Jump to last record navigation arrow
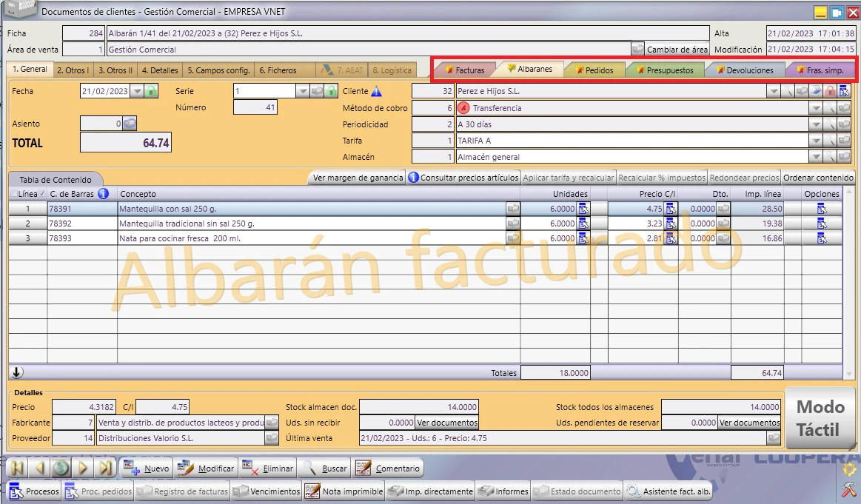This screenshot has height=504, width=861. 105,468
